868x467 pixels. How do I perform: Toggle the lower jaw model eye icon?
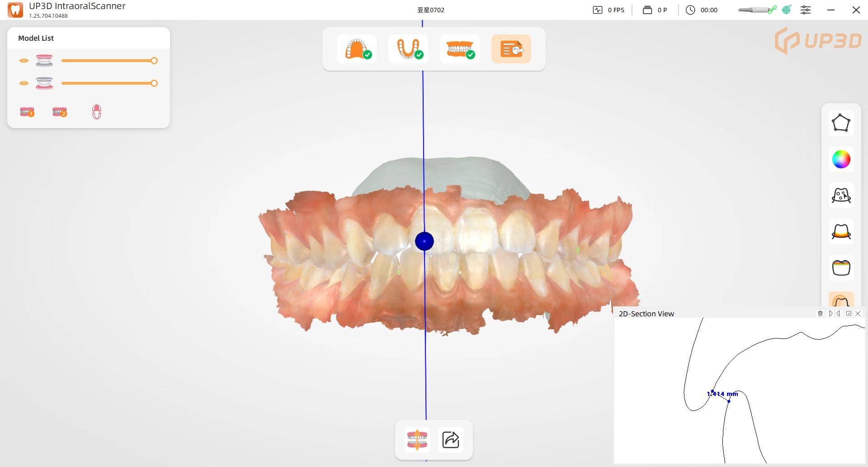[x=24, y=83]
